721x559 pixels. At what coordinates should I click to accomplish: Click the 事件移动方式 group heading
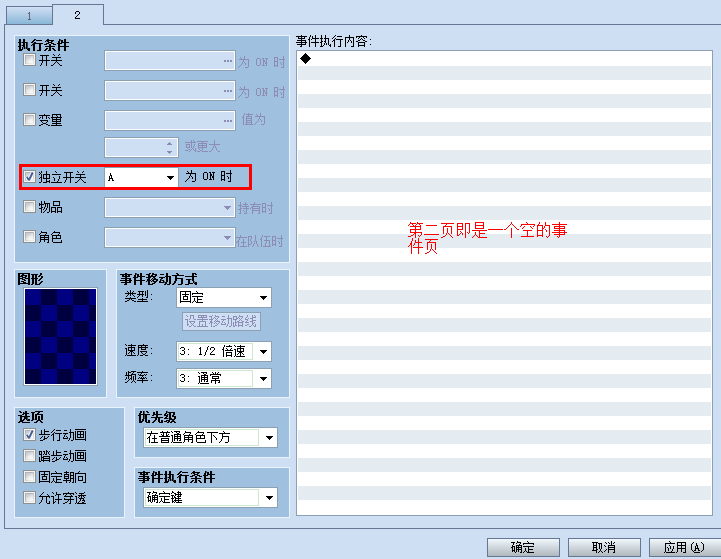[158, 279]
